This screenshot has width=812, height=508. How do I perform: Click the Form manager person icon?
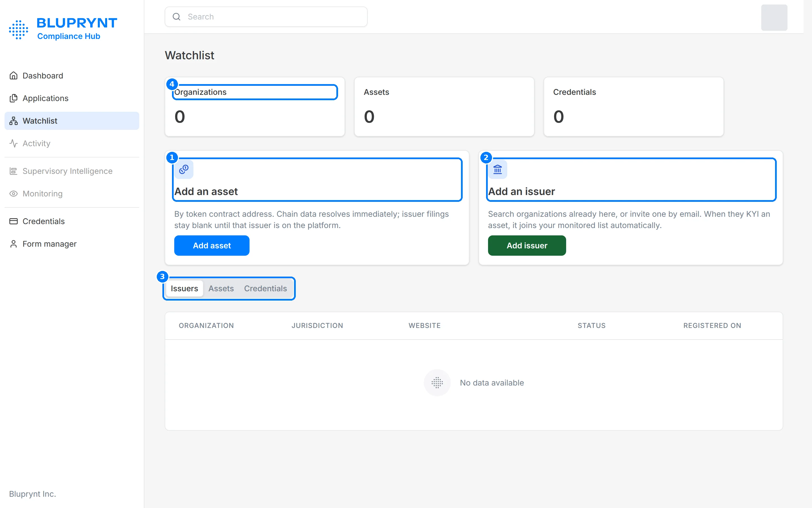(14, 244)
